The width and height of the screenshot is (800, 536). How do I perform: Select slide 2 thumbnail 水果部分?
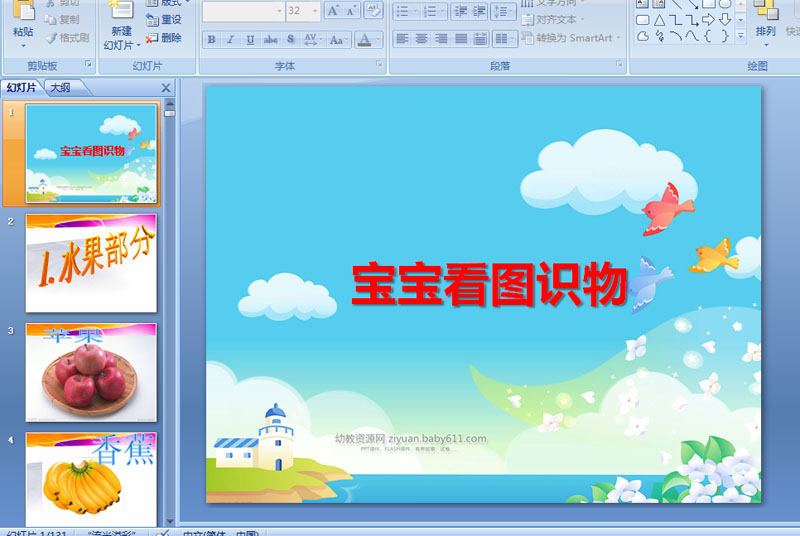[91, 263]
